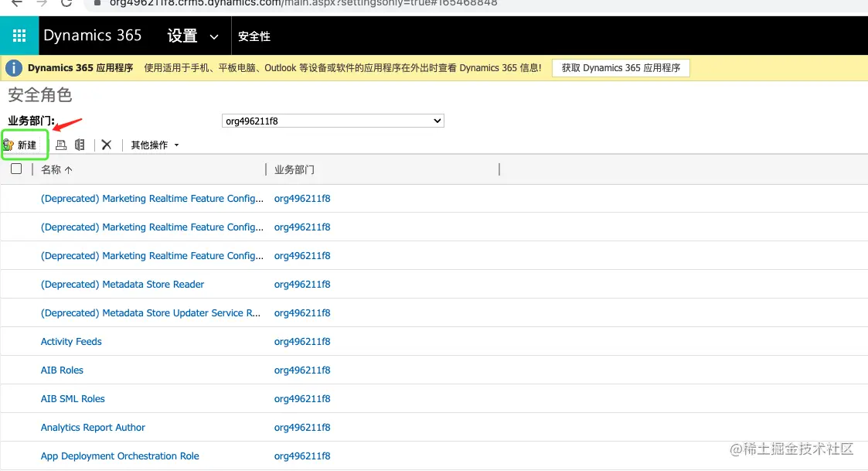This screenshot has height=471, width=868.
Task: Click the 安全角色 page heading
Action: (40, 95)
